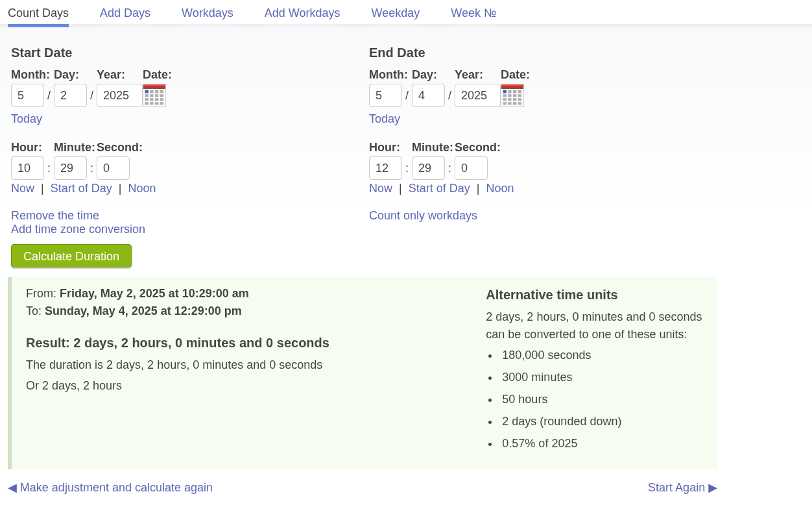Select the Weekday tab
The width and height of the screenshot is (812, 507).
tap(396, 13)
